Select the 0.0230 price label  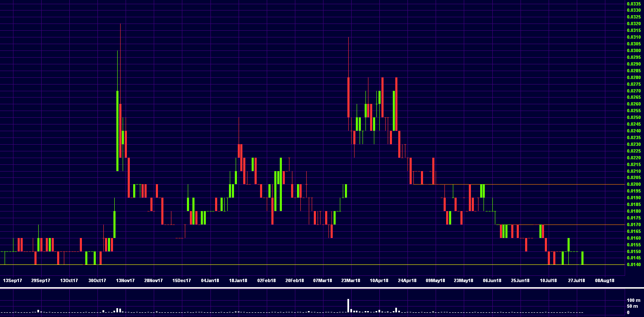pos(633,144)
